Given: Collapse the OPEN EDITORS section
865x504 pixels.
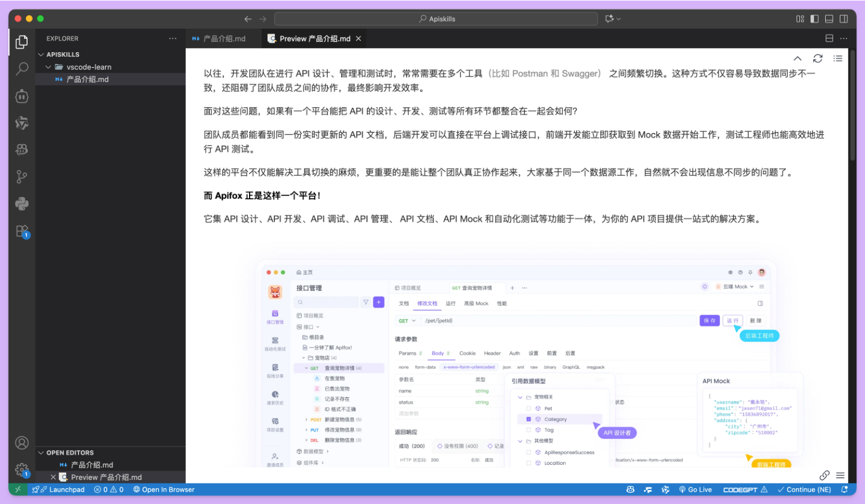Looking at the screenshot, I should (x=41, y=452).
